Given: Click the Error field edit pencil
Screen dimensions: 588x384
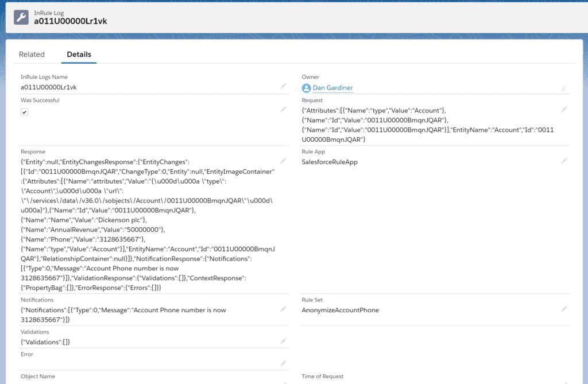Looking at the screenshot, I should (283, 363).
